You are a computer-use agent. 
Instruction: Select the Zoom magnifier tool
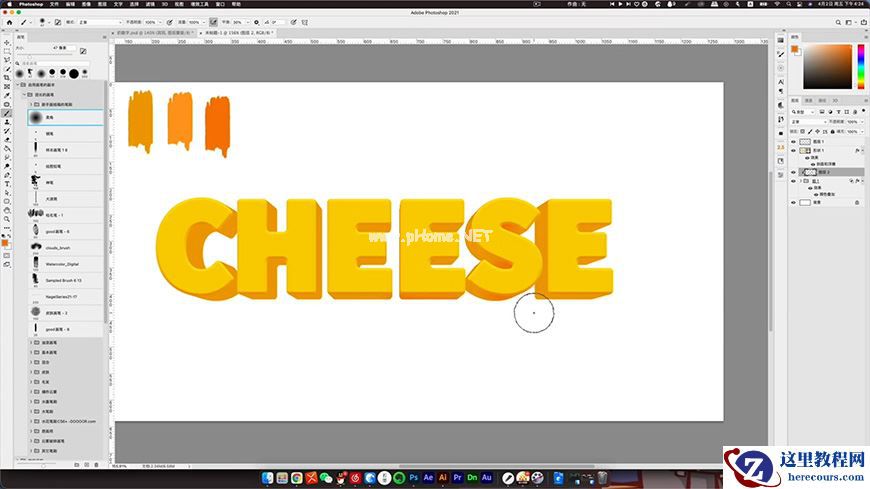pyautogui.click(x=7, y=219)
